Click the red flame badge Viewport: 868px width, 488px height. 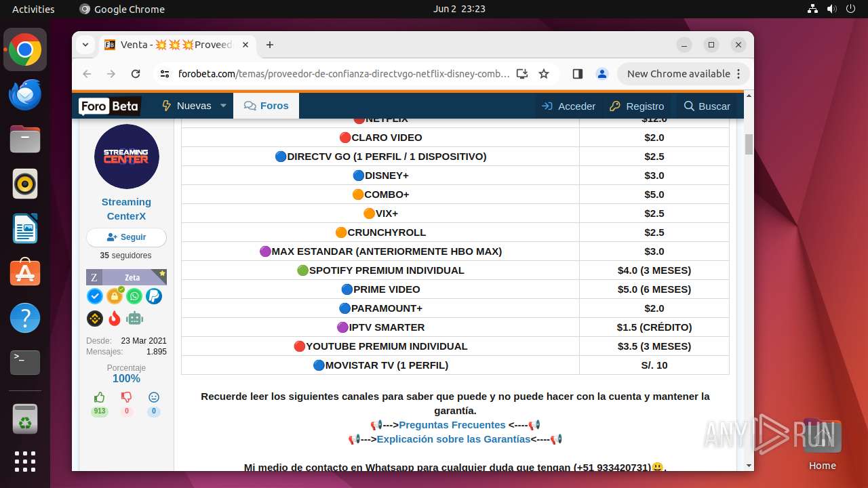(115, 318)
